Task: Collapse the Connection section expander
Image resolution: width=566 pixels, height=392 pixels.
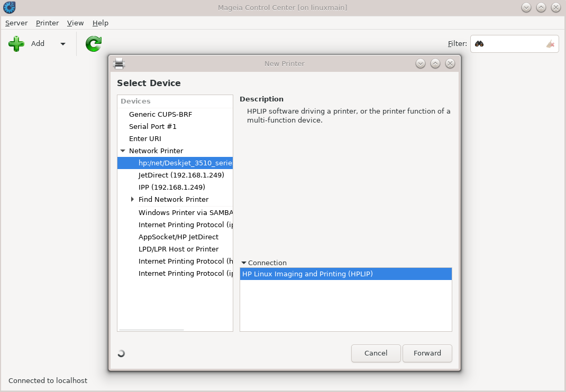Action: [x=244, y=263]
